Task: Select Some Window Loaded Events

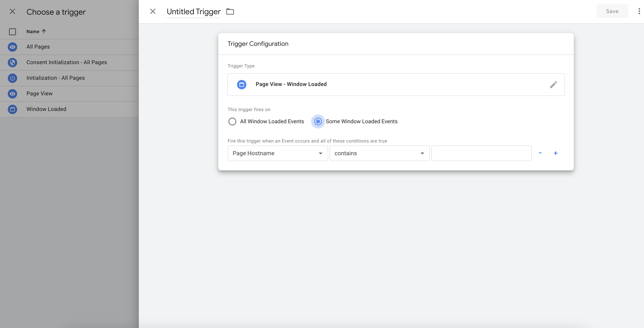Action: click(318, 121)
